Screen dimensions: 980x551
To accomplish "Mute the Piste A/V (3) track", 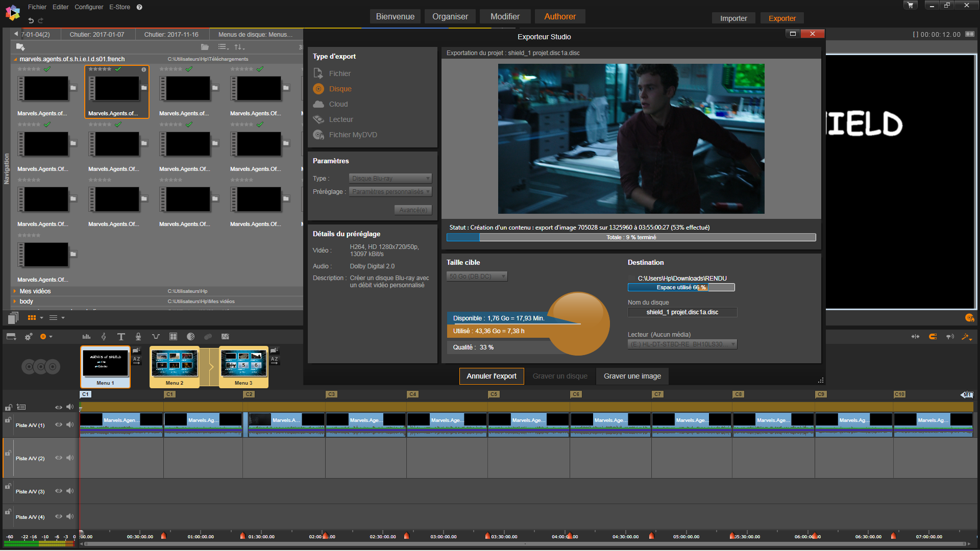I will click(x=70, y=491).
